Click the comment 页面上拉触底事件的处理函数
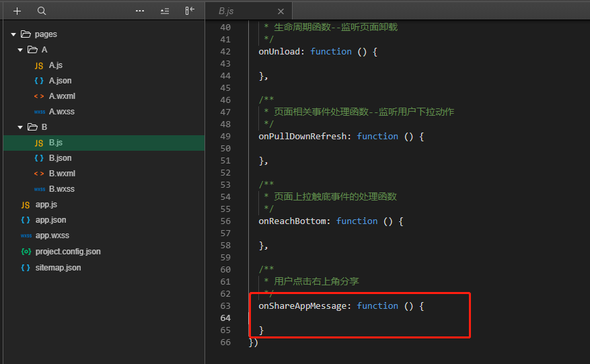 tap(335, 196)
